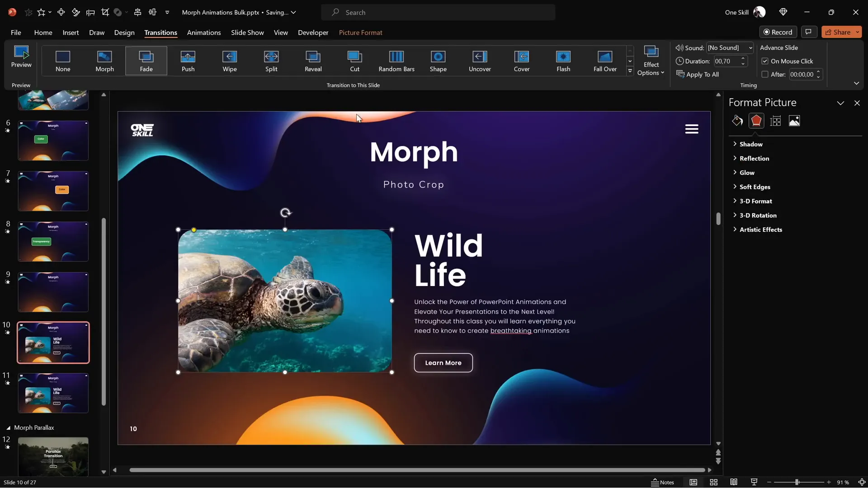Screen dimensions: 868x488
Task: Switch to the Design tab
Action: point(124,33)
